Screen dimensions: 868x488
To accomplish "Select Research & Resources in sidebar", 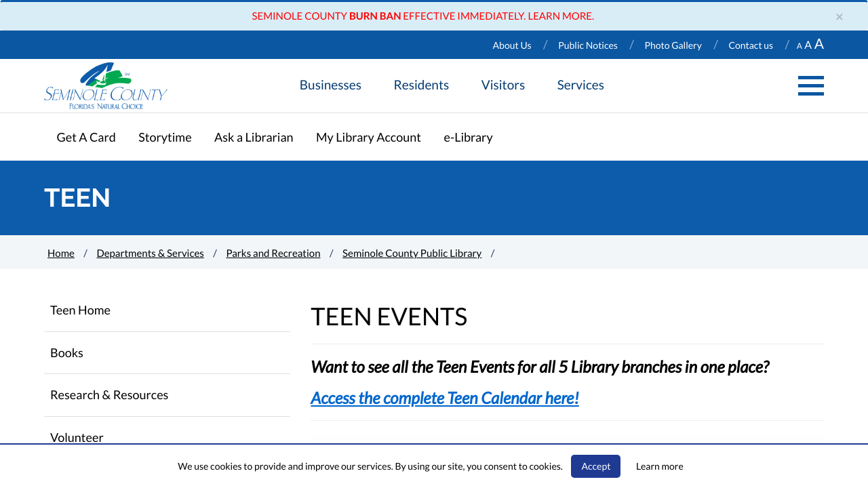I will pyautogui.click(x=167, y=395).
